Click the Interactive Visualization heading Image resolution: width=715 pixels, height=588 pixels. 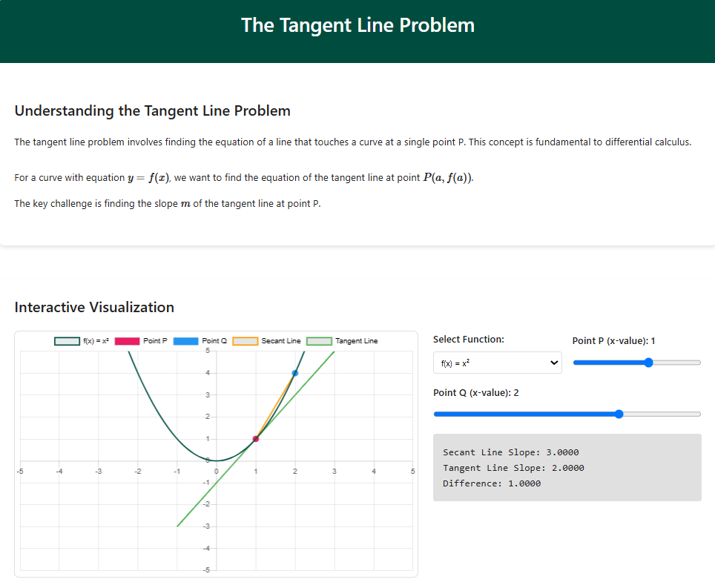(94, 307)
